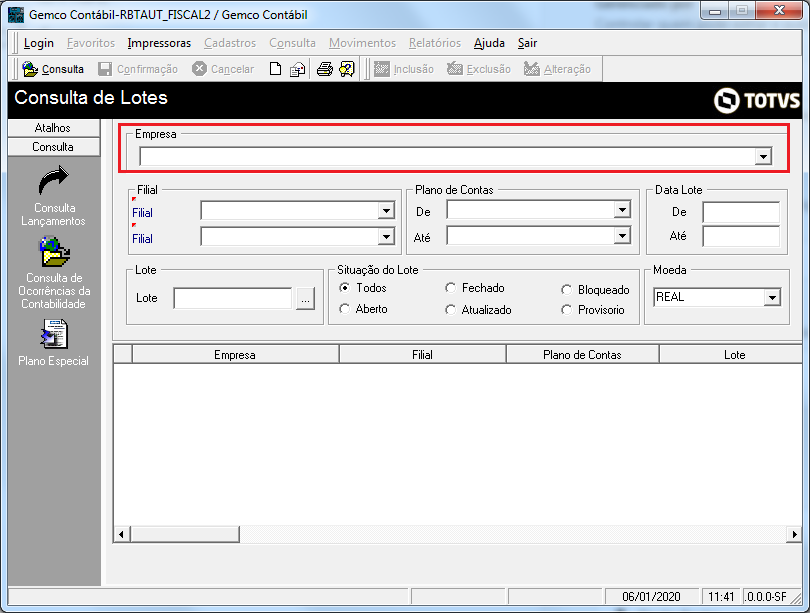This screenshot has height=613, width=810.
Task: Expand Plano de Contas De dropdown
Action: point(622,209)
